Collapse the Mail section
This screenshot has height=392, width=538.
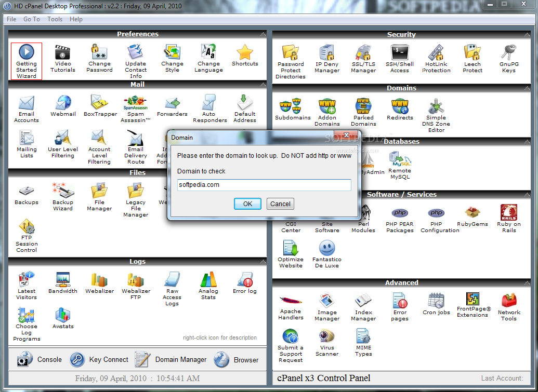(x=263, y=84)
